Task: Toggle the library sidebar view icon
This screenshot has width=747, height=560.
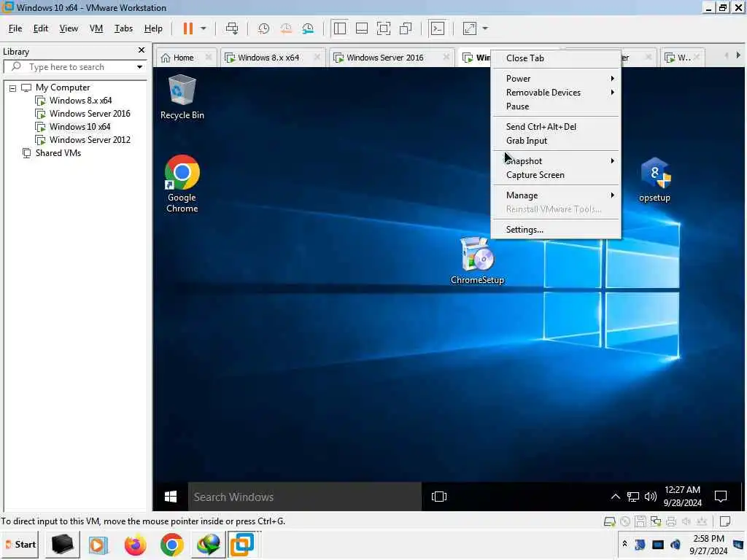Action: pos(340,28)
